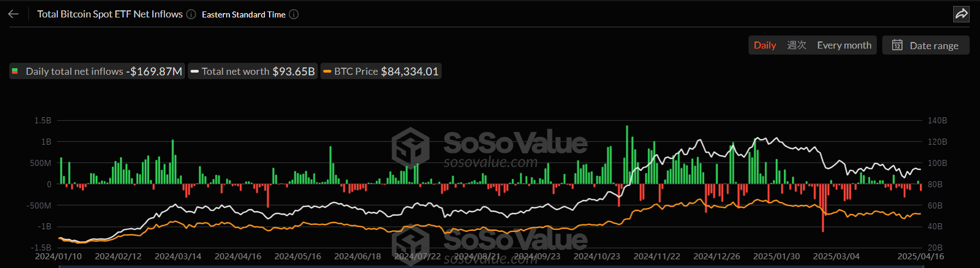Viewport: 980px width, 268px height.
Task: Click the -500M left axis label
Action: (x=39, y=206)
